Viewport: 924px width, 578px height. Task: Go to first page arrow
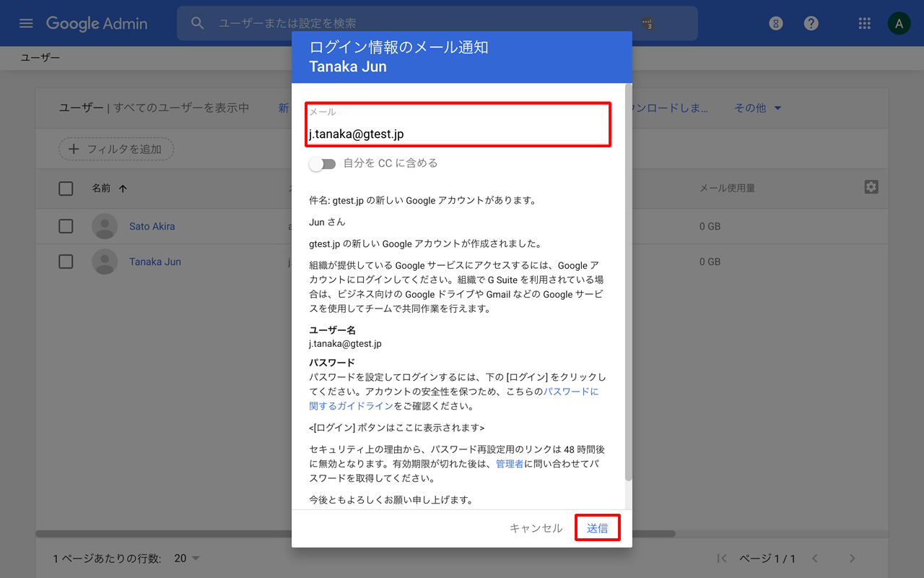click(721, 558)
